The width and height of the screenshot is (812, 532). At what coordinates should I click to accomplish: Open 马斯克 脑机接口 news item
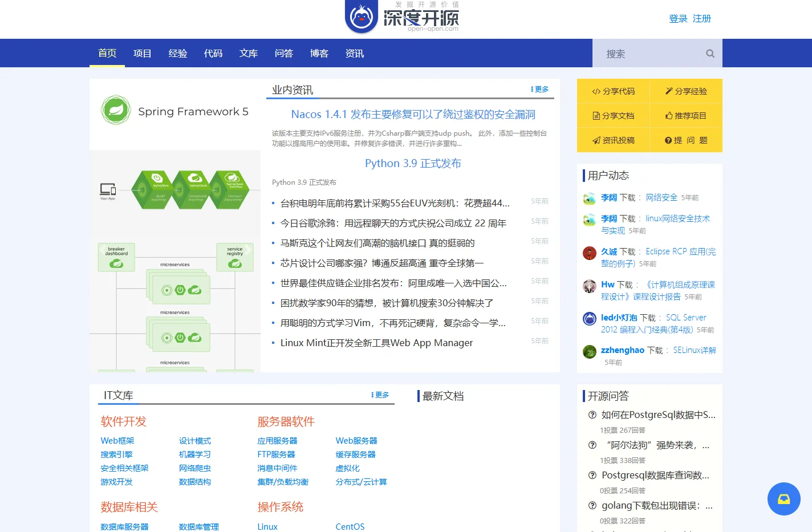tap(377, 243)
